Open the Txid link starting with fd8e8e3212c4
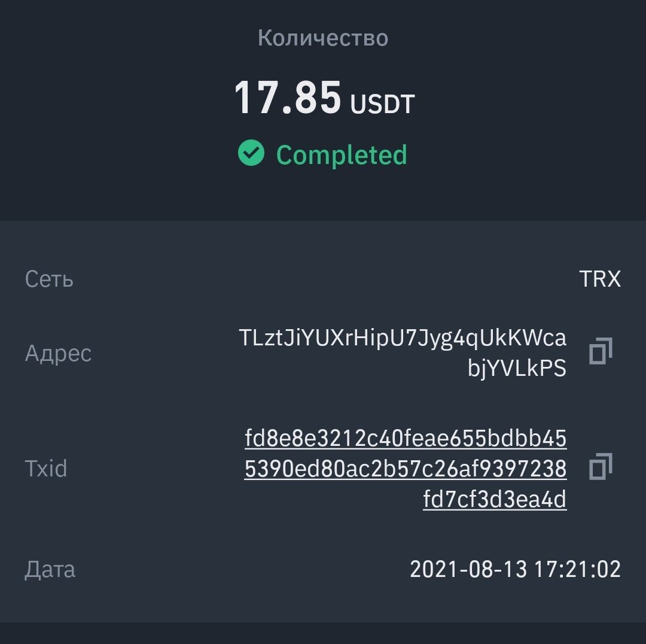The height and width of the screenshot is (644, 646). coord(406,438)
